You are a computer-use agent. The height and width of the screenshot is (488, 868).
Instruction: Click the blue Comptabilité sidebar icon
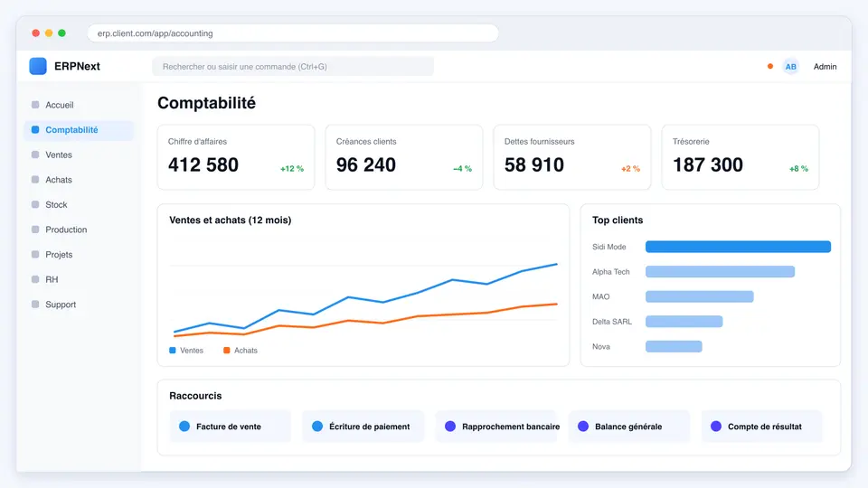(x=35, y=129)
